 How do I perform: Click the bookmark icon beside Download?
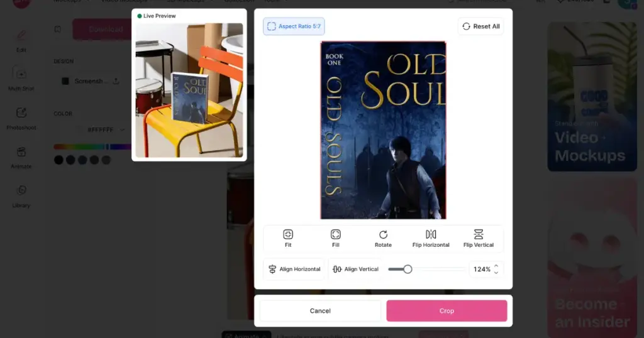58,29
